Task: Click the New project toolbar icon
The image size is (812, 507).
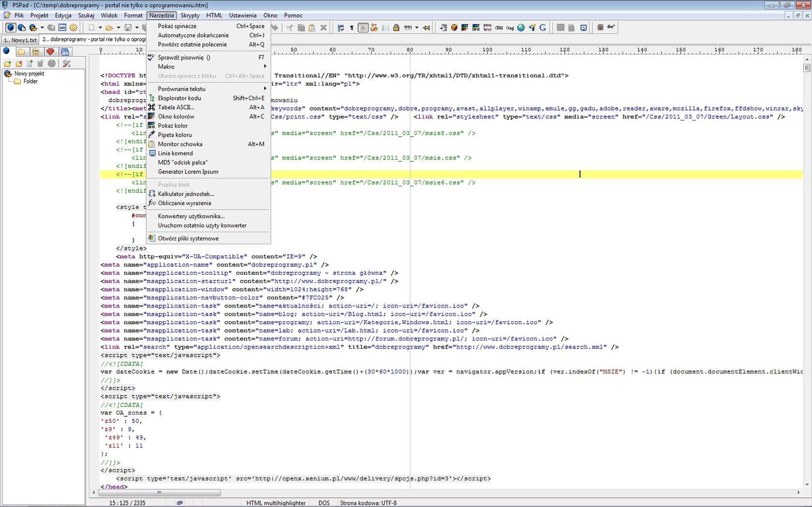Action: pos(22,28)
